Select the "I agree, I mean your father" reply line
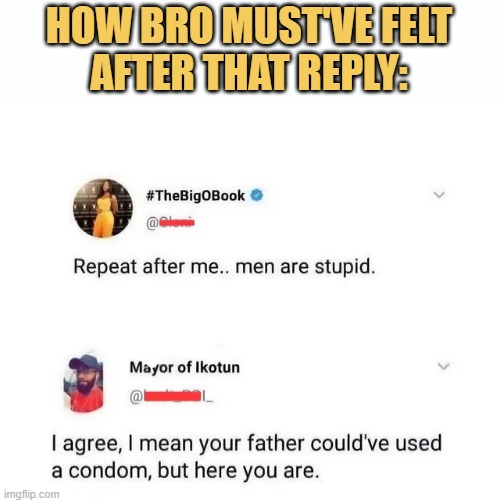 [x=247, y=444]
